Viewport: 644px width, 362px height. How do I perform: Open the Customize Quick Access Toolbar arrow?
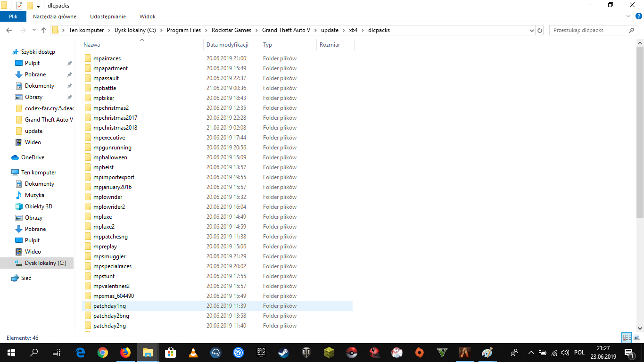coord(38,6)
